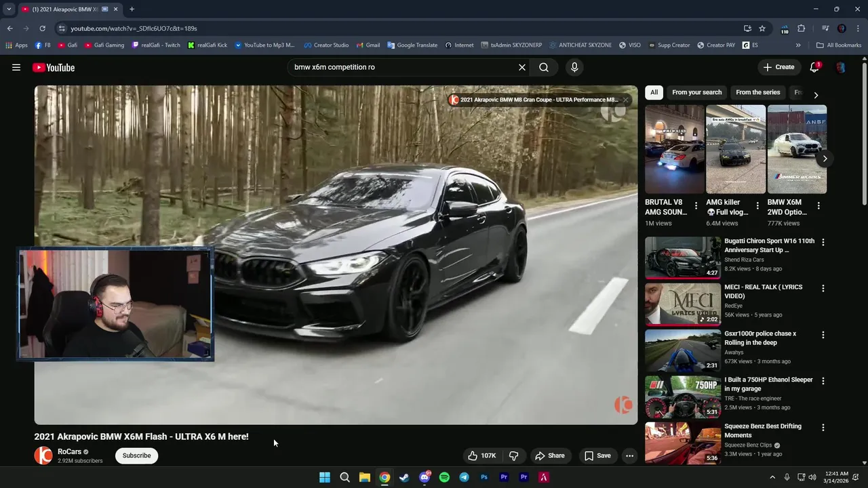Reload the page in Chrome
The height and width of the screenshot is (488, 868).
(x=42, y=28)
